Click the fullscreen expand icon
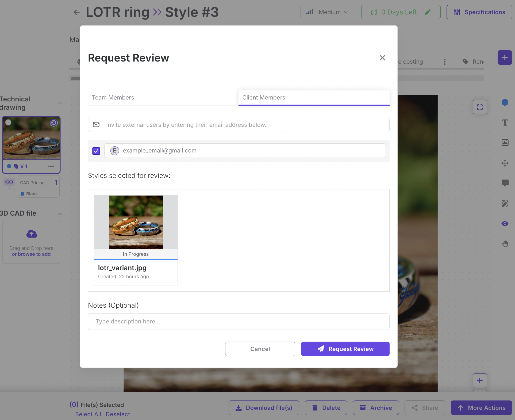515x420 pixels. tap(480, 107)
